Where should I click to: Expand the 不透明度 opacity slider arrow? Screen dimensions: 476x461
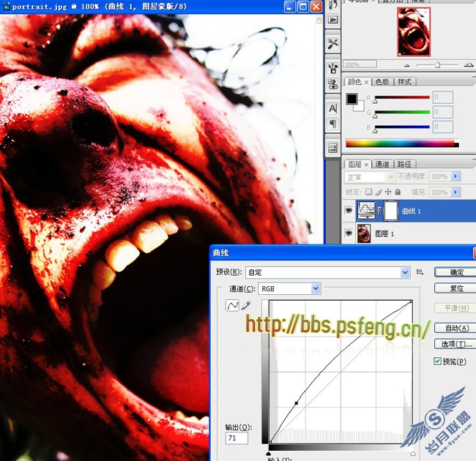pyautogui.click(x=455, y=176)
